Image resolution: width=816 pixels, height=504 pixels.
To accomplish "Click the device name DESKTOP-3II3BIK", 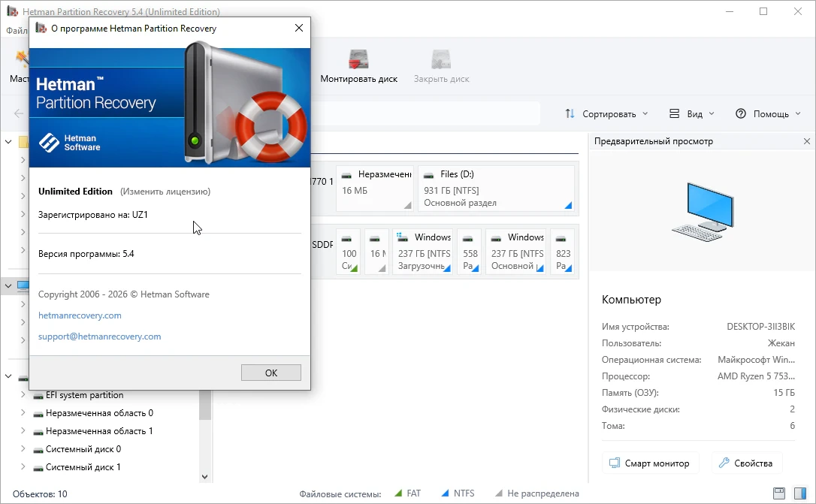I will [760, 327].
